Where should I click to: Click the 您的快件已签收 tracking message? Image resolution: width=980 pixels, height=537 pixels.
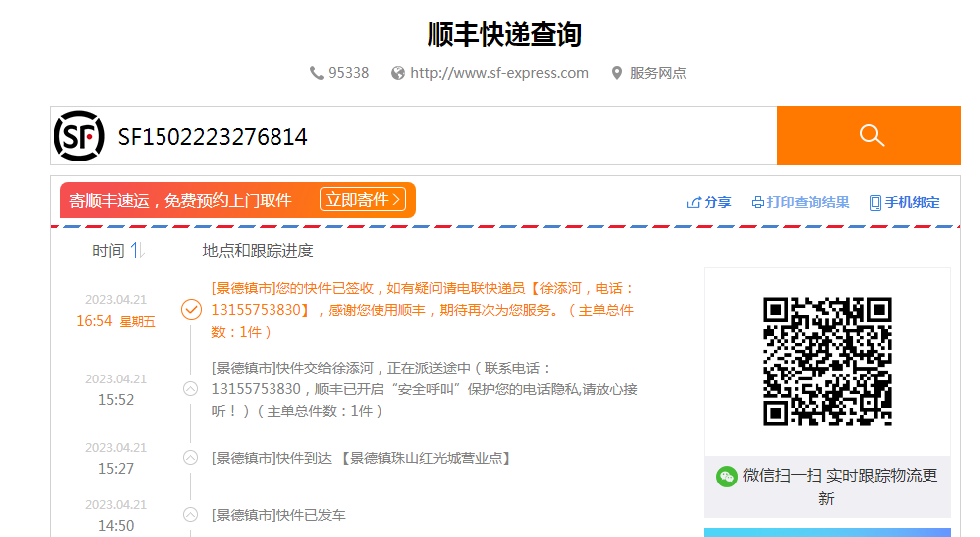coord(423,310)
